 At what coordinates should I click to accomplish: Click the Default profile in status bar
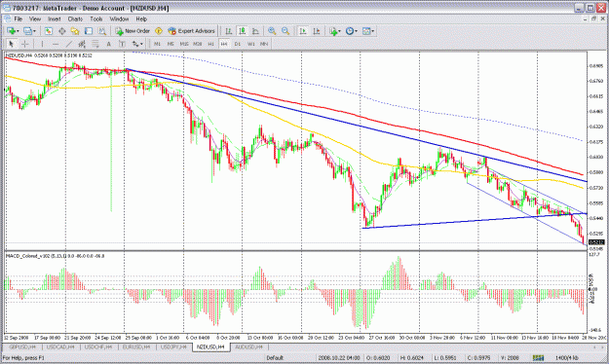click(275, 358)
